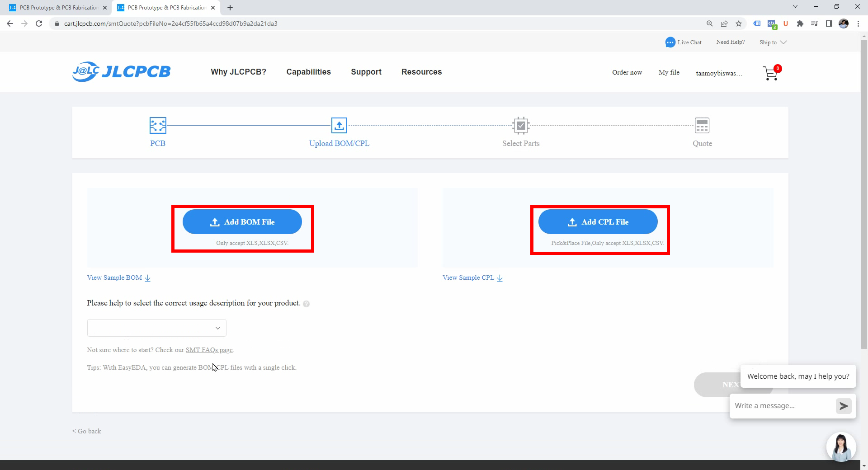This screenshot has height=470, width=868.
Task: Open the Resources menu
Action: (421, 72)
